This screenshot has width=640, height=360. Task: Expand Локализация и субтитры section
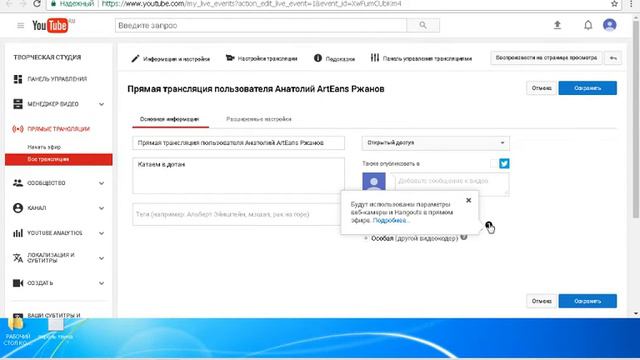pos(101,258)
